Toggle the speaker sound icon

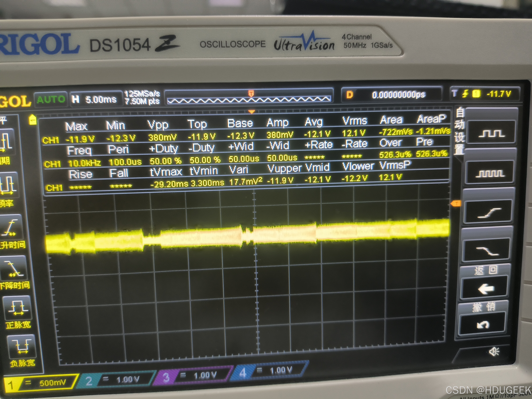(494, 352)
